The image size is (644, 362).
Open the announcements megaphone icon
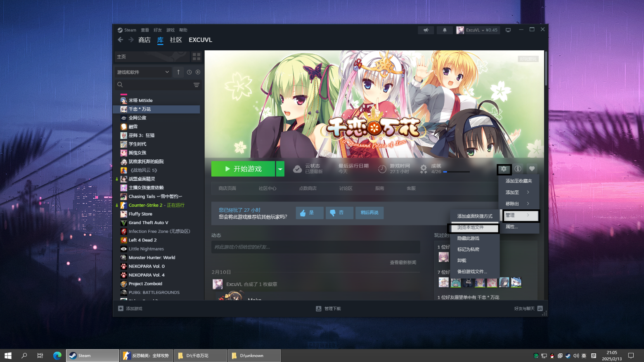pos(426,30)
